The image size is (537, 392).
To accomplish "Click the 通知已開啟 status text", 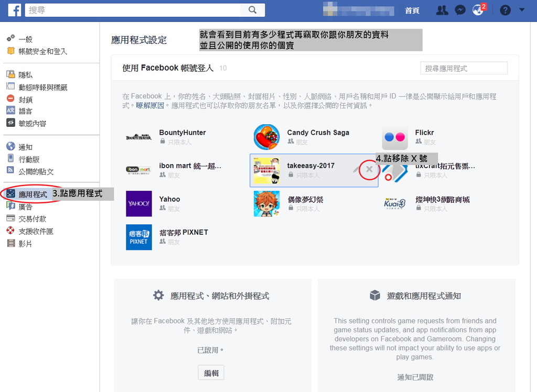I will tap(415, 377).
